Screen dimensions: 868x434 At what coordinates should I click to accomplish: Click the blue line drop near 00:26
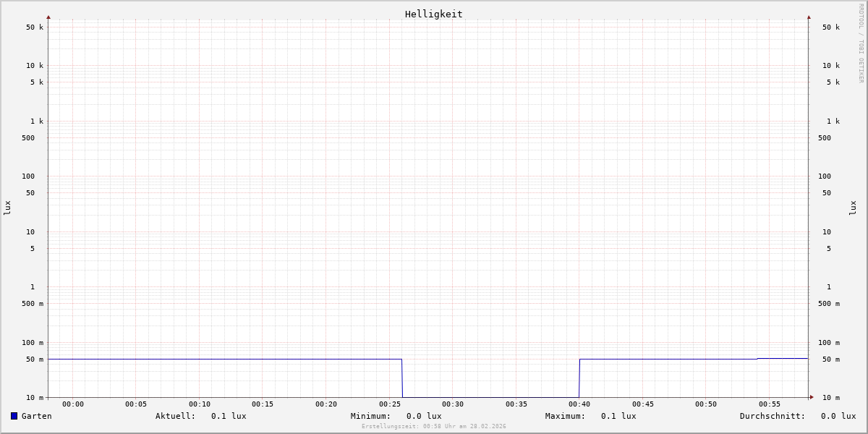click(x=402, y=378)
